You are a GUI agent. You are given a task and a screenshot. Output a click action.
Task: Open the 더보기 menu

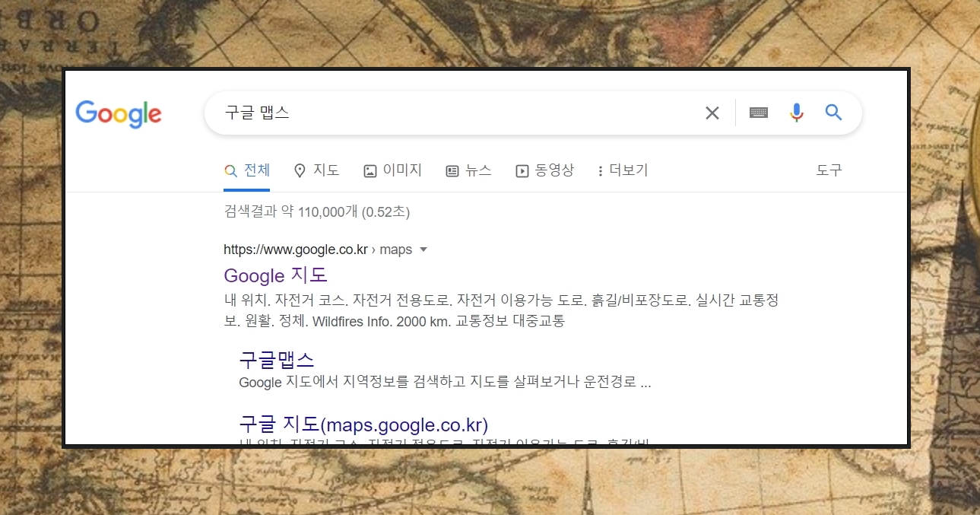click(x=623, y=170)
